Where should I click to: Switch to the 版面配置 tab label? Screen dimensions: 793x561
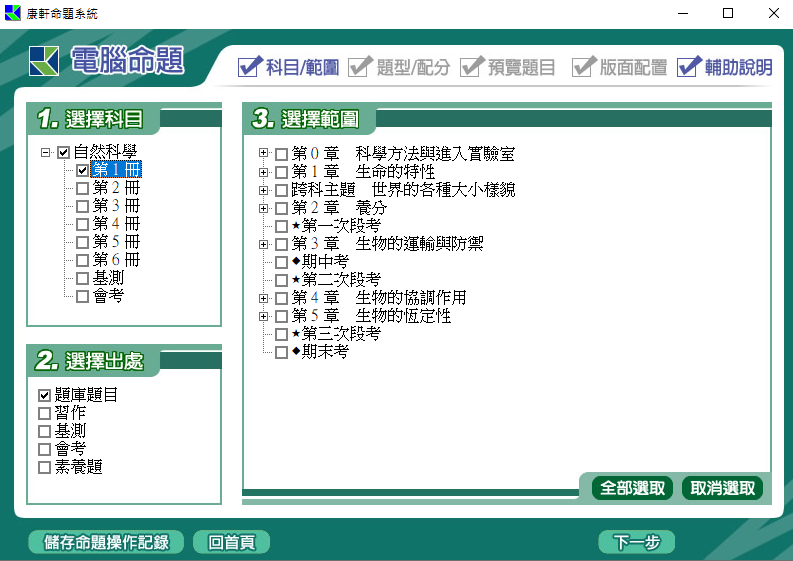tap(633, 68)
